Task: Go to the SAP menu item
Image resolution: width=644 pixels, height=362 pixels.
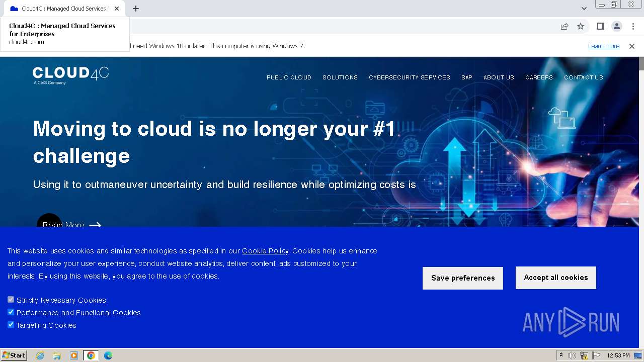Action: point(467,77)
